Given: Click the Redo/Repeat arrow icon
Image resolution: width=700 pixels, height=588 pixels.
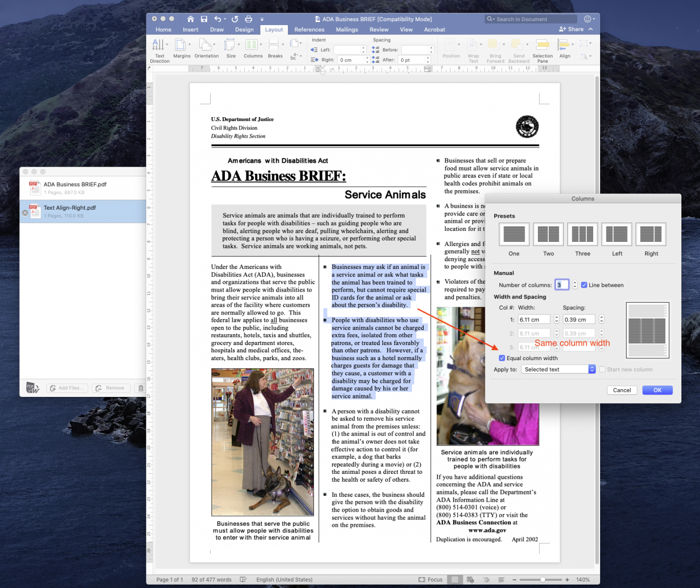Looking at the screenshot, I should tap(235, 19).
